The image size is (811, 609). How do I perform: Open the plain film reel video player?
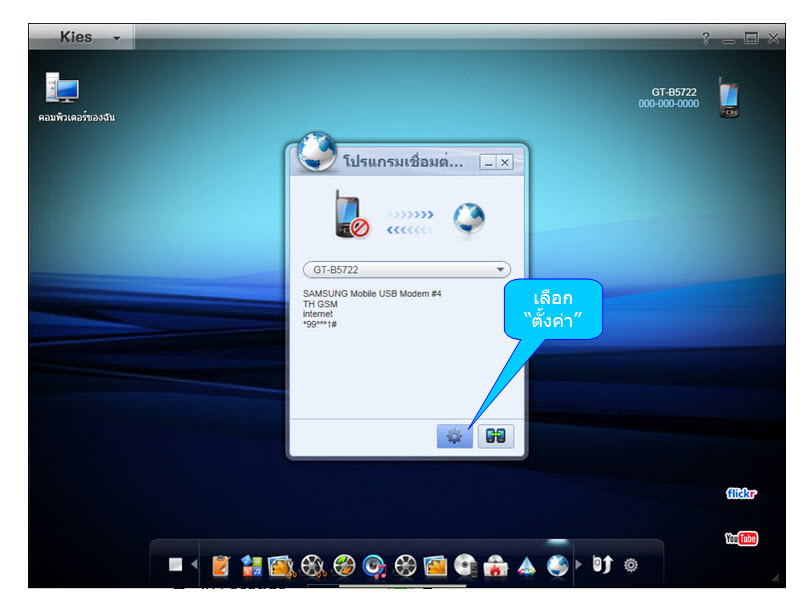(x=406, y=566)
